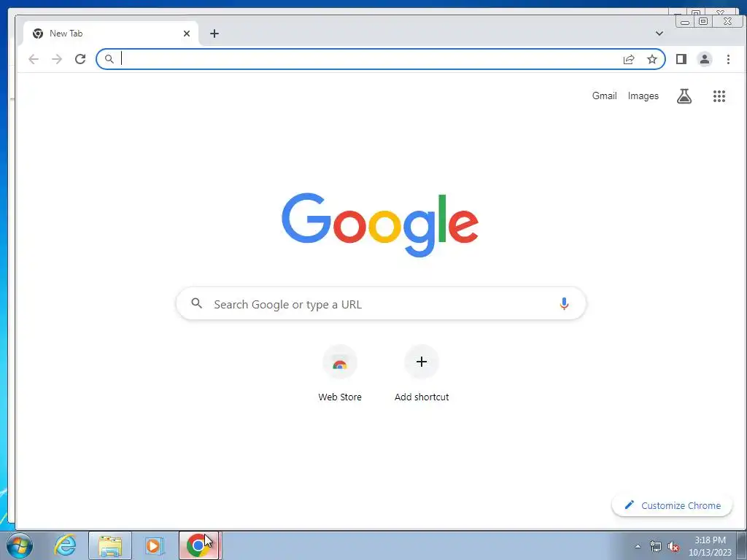This screenshot has width=747, height=560.
Task: Open a new tab with plus button
Action: coord(214,34)
